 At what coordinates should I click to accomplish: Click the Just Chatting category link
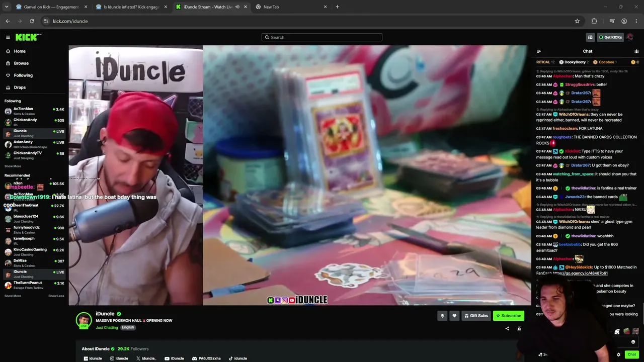pos(107,328)
